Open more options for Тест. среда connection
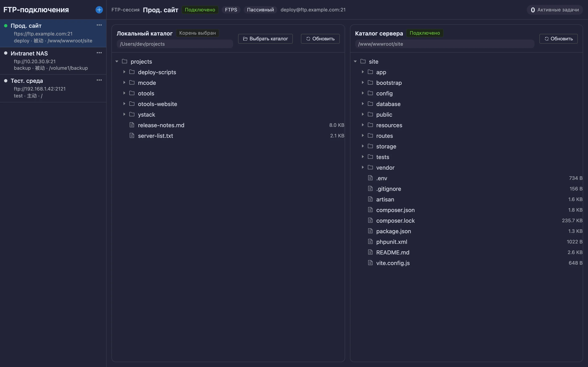Viewport: 588px width, 367px height. click(x=99, y=80)
